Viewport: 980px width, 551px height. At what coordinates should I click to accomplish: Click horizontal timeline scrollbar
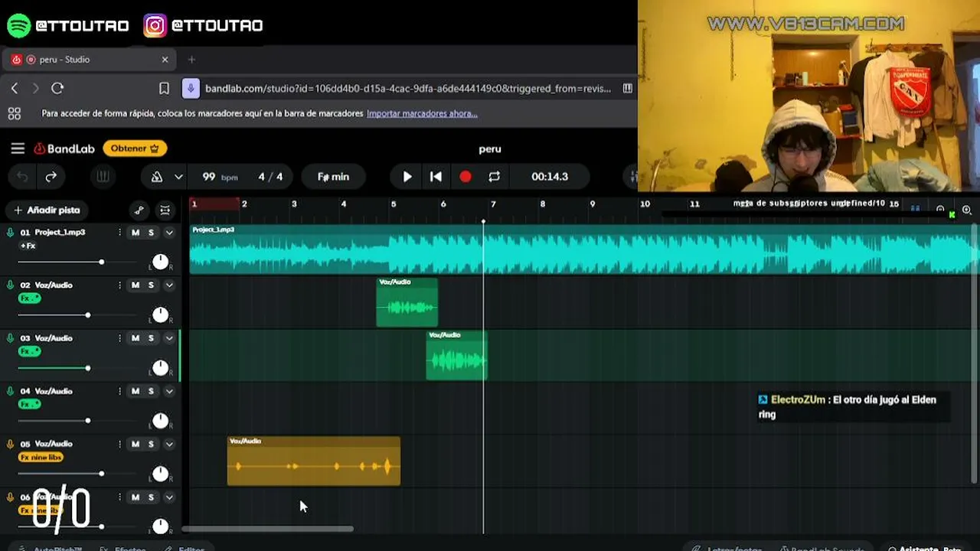click(268, 529)
